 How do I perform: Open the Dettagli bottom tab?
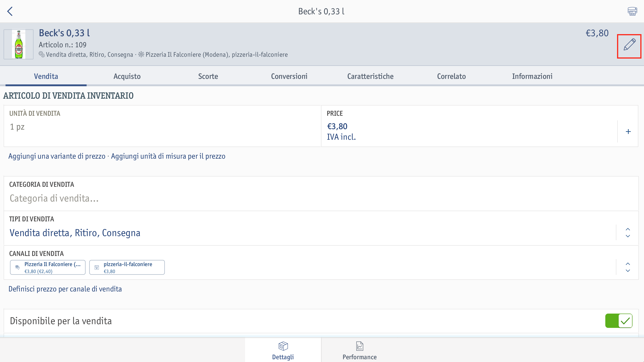pyautogui.click(x=283, y=350)
